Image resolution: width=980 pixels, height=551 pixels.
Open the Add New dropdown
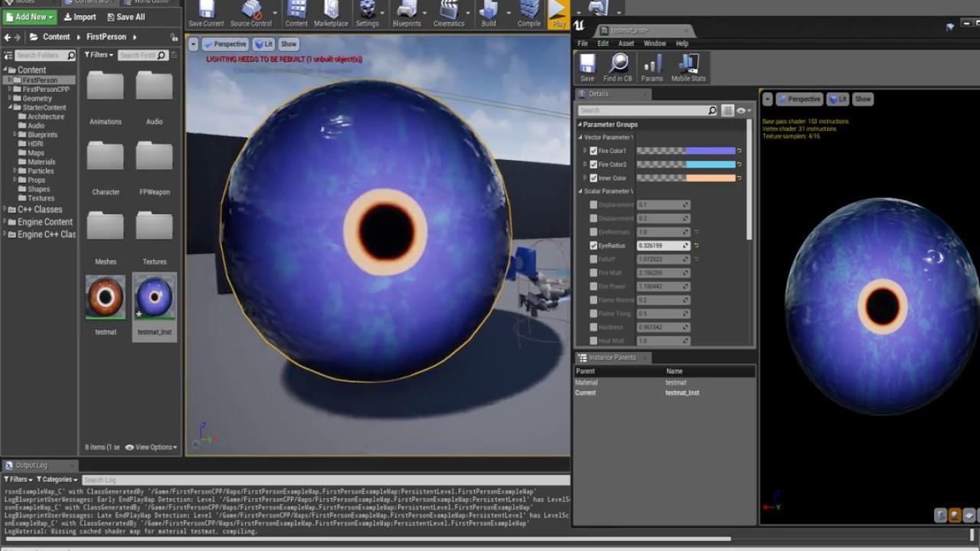[30, 17]
